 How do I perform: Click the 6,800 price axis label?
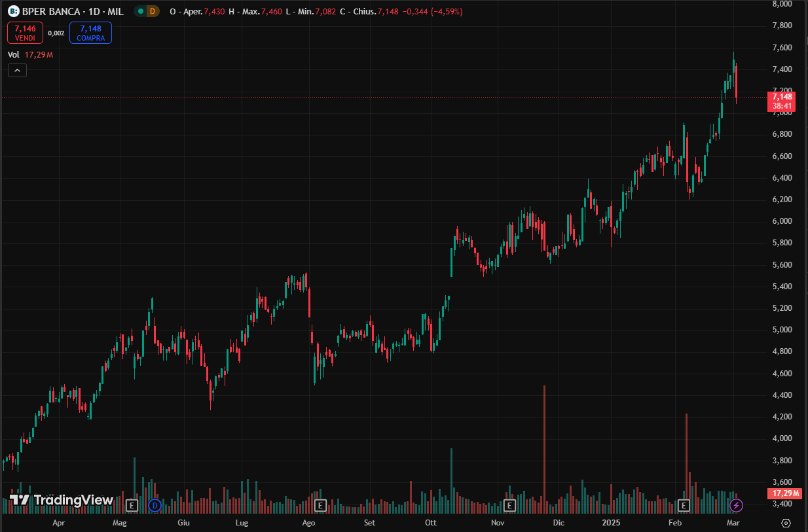[783, 134]
